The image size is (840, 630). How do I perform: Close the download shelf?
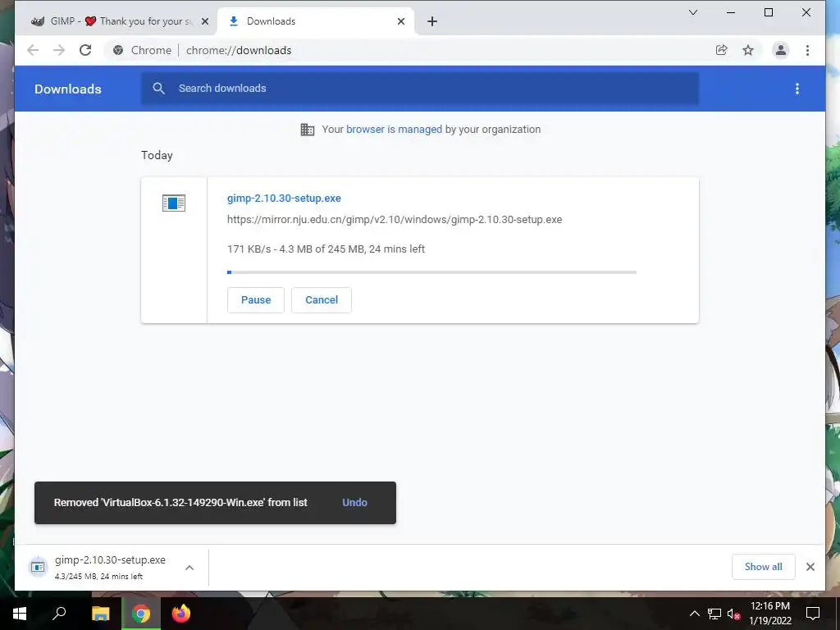(x=810, y=567)
